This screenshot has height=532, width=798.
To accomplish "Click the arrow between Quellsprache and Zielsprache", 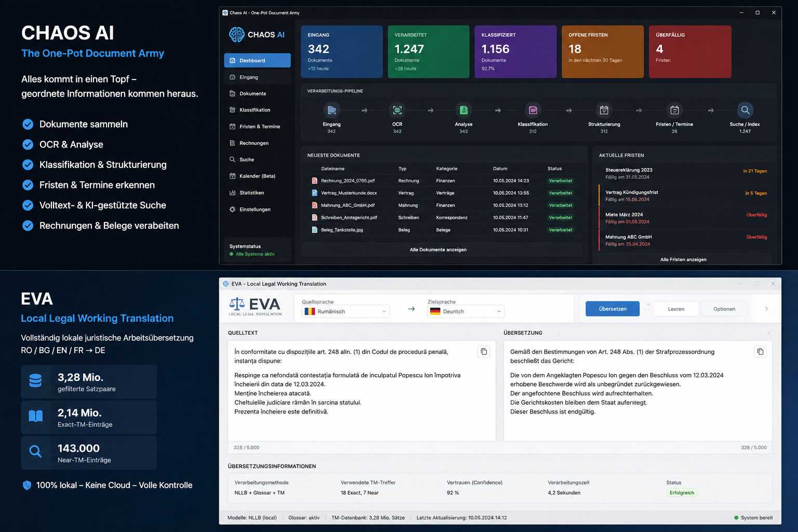I will 411,309.
